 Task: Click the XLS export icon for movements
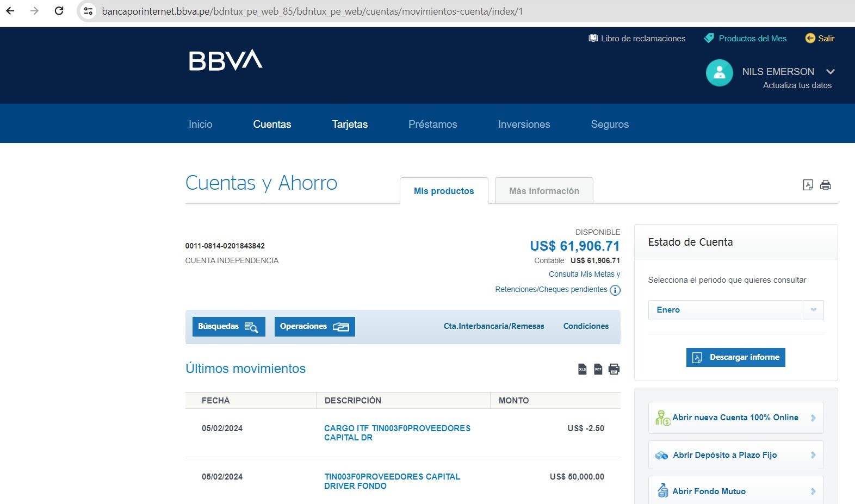coord(582,369)
